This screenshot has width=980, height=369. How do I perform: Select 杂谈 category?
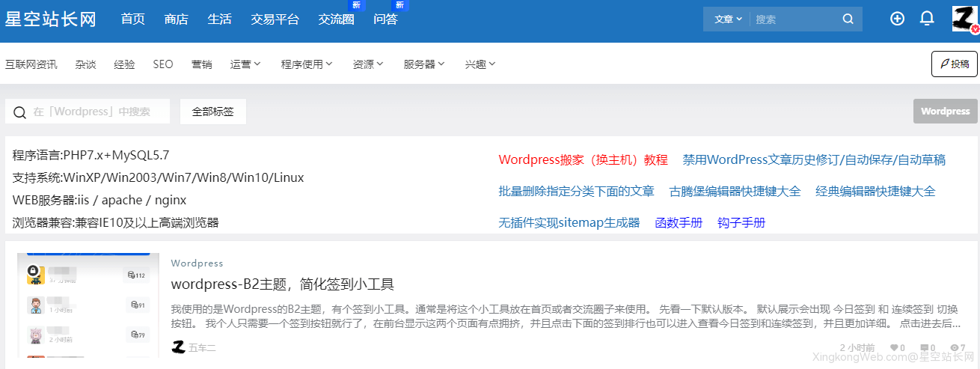pyautogui.click(x=86, y=64)
